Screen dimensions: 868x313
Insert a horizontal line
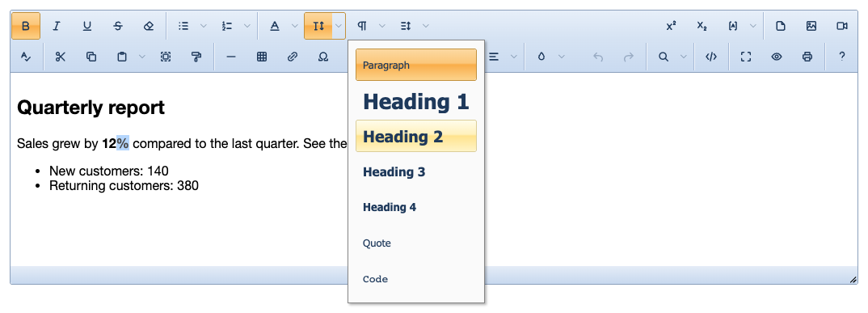[231, 57]
